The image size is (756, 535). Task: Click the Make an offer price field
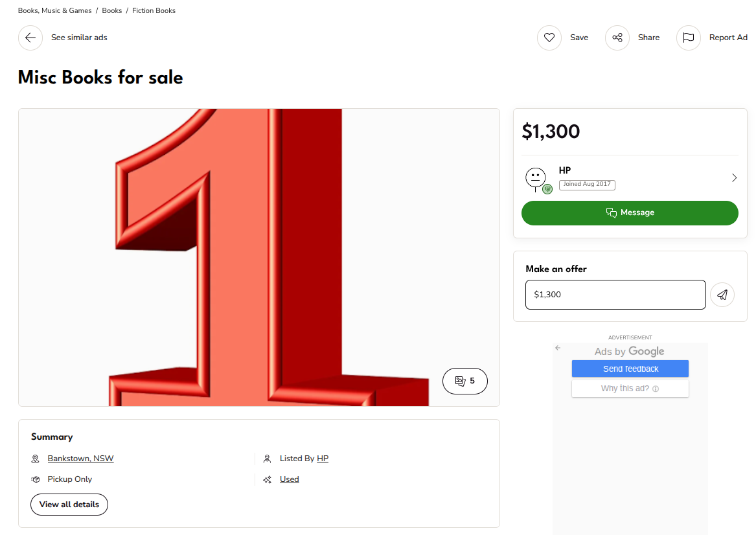(615, 295)
